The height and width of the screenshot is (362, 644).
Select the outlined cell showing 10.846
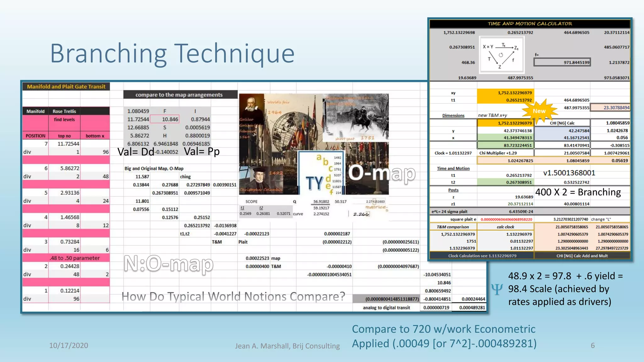pyautogui.click(x=165, y=119)
